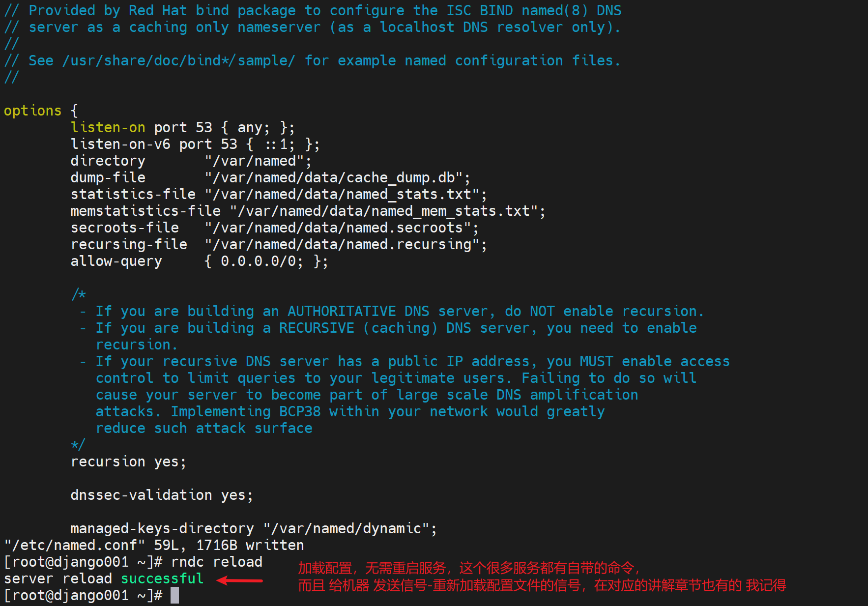Click the 'memstatistics-file' directive

(x=145, y=211)
